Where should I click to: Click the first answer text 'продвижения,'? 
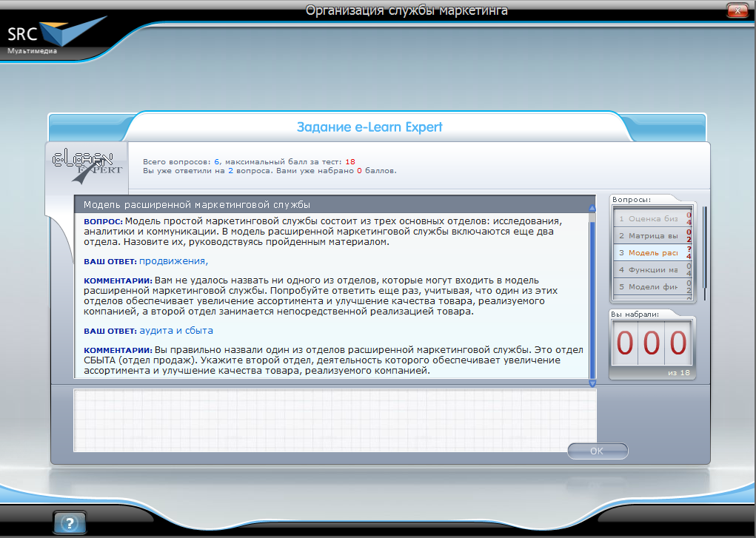[173, 261]
